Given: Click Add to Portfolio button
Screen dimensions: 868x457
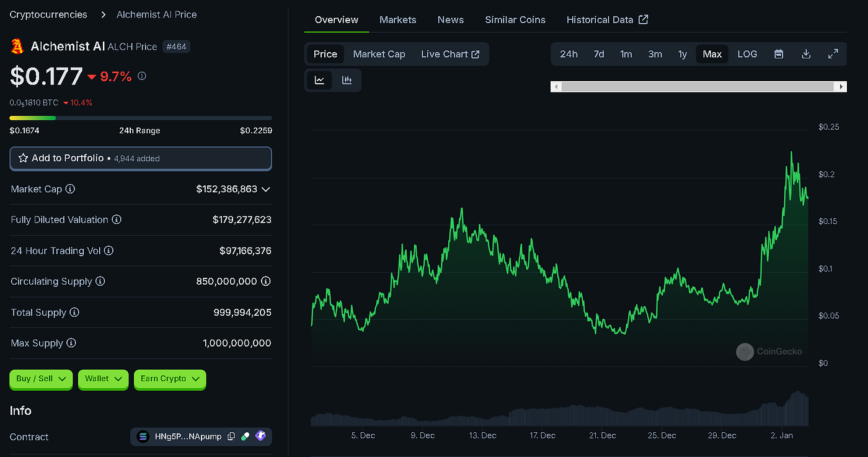Looking at the screenshot, I should (141, 158).
